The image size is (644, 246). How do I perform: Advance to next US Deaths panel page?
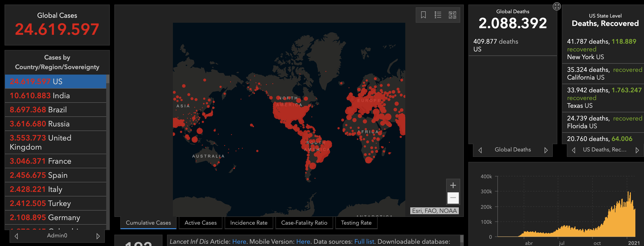(637, 150)
